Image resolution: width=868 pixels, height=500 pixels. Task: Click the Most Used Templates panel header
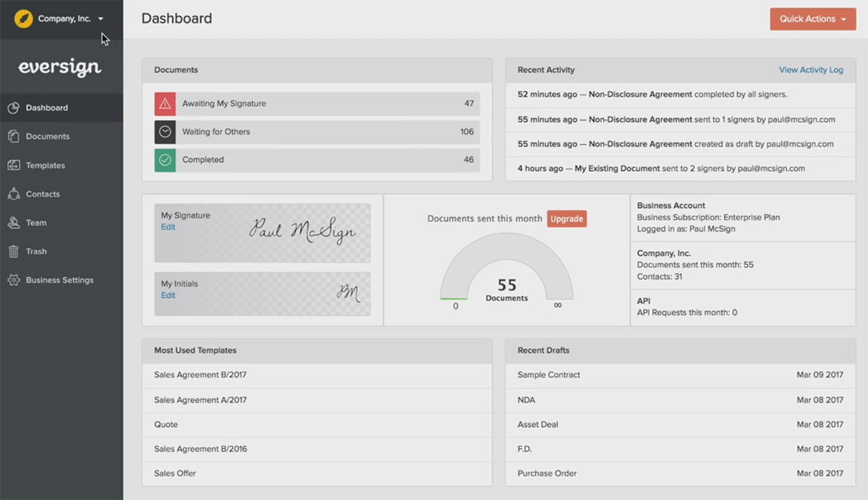click(317, 351)
